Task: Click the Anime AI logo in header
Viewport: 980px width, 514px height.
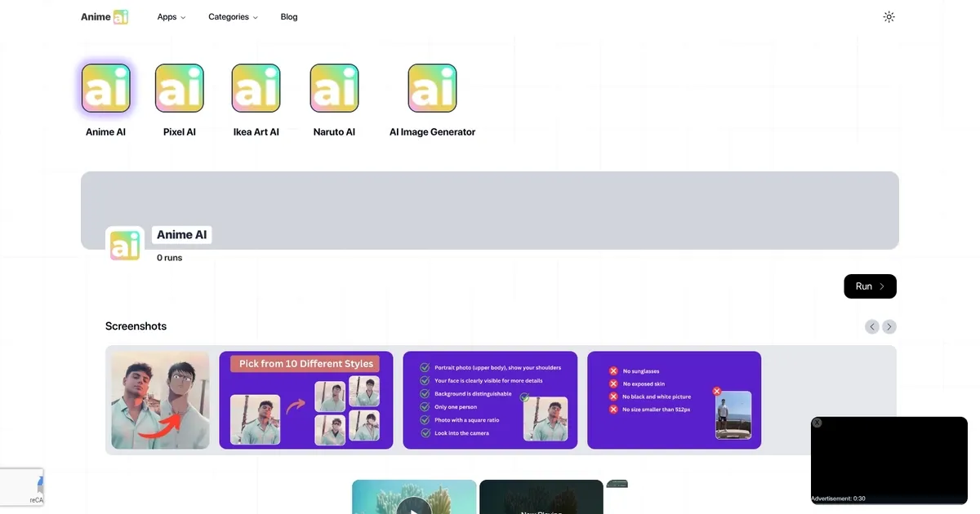Action: (x=105, y=17)
